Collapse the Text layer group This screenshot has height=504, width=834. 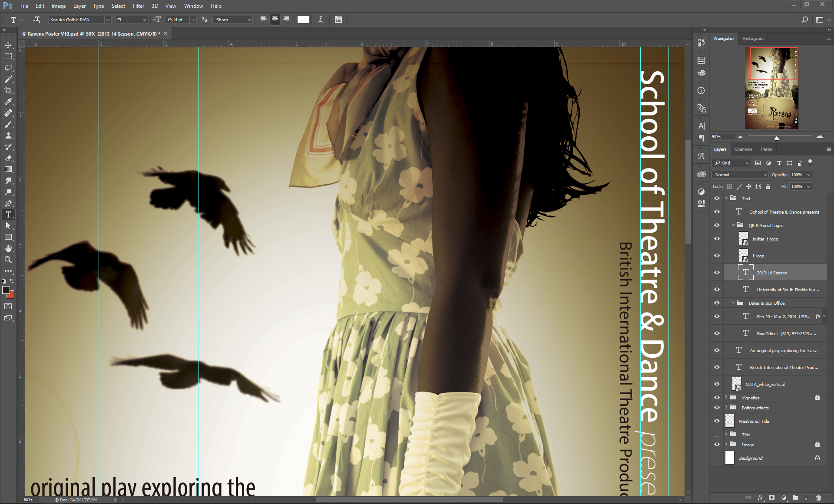pos(726,198)
